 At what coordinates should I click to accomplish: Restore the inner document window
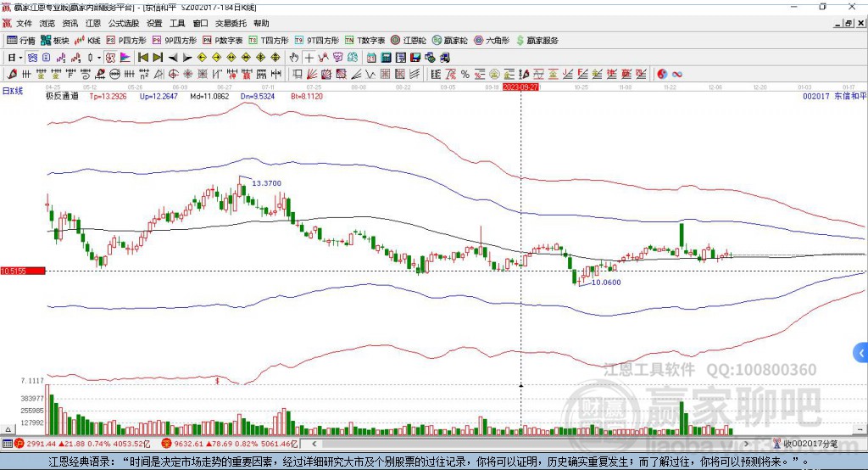849,23
